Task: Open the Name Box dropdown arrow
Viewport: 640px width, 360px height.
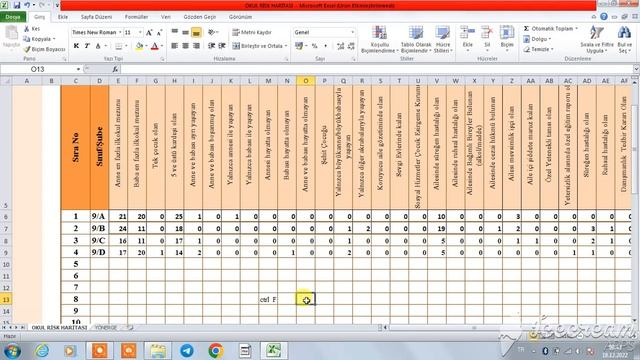Action: point(78,69)
